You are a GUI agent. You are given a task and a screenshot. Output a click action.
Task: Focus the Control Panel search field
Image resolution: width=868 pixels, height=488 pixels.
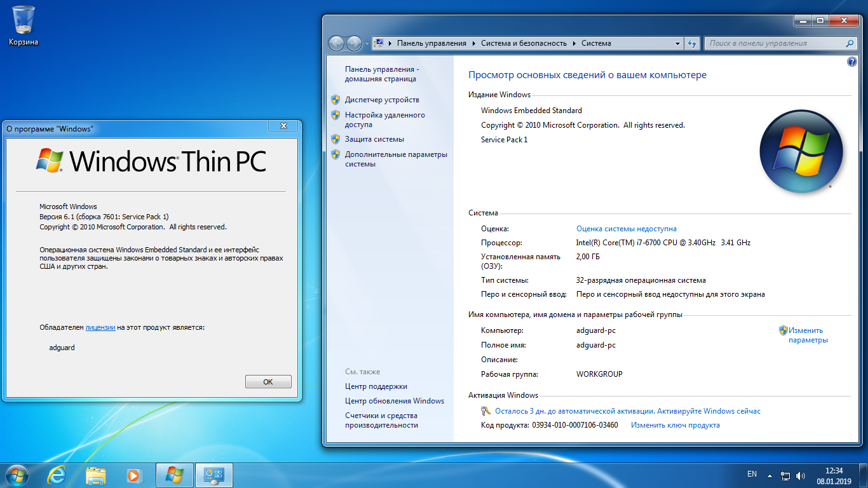coord(774,43)
